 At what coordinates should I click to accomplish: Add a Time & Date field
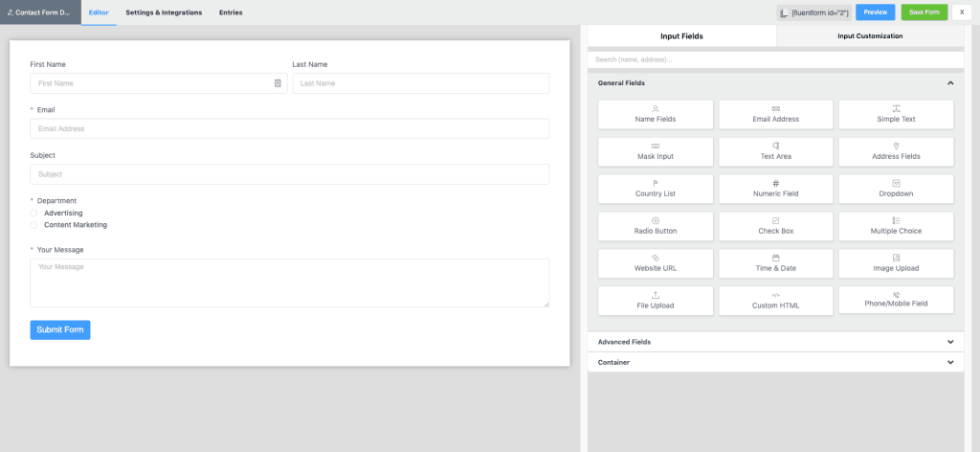[775, 263]
